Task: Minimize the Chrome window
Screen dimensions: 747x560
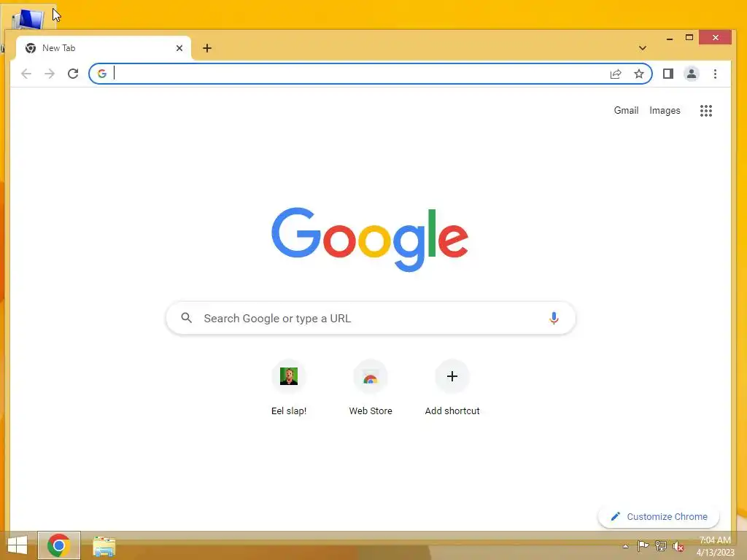Action: (x=670, y=38)
